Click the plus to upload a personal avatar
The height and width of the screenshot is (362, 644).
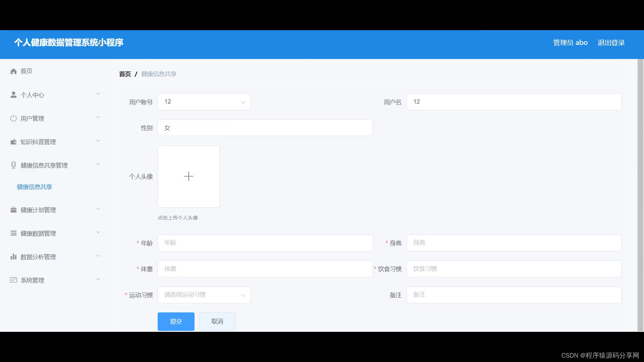click(189, 176)
